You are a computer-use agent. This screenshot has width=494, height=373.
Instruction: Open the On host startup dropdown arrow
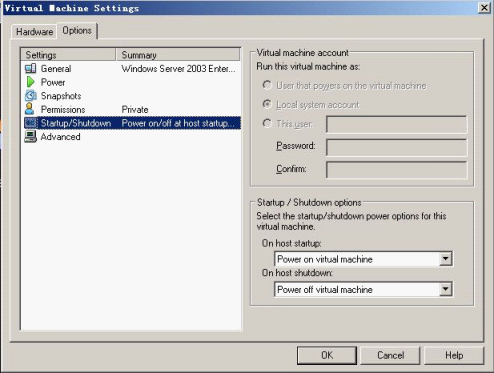tap(445, 259)
